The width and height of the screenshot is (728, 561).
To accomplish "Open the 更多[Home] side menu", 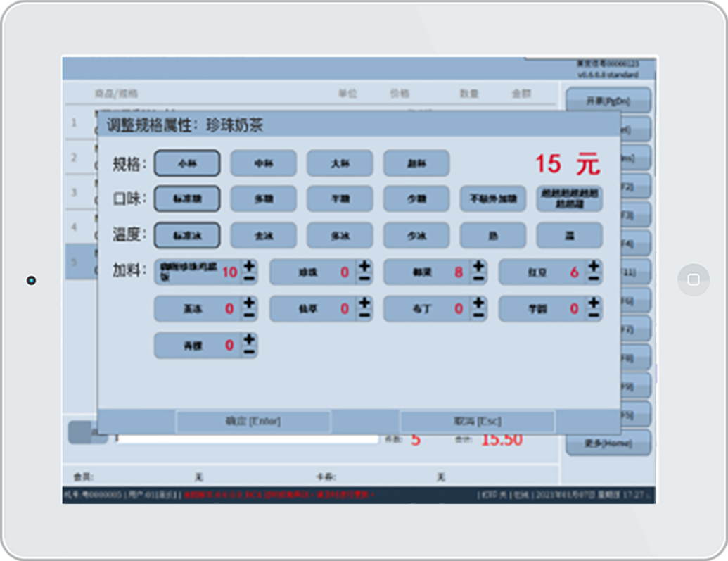I will click(x=608, y=443).
